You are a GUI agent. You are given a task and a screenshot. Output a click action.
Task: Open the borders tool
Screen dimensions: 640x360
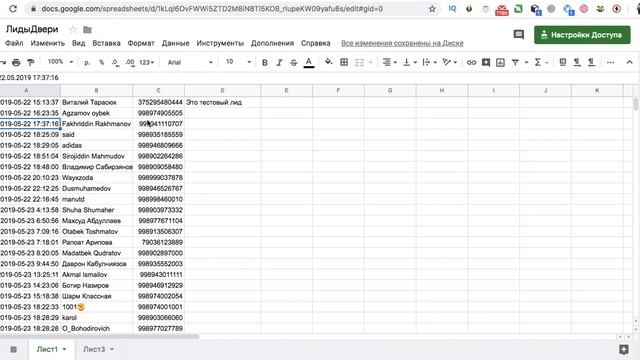(x=344, y=62)
